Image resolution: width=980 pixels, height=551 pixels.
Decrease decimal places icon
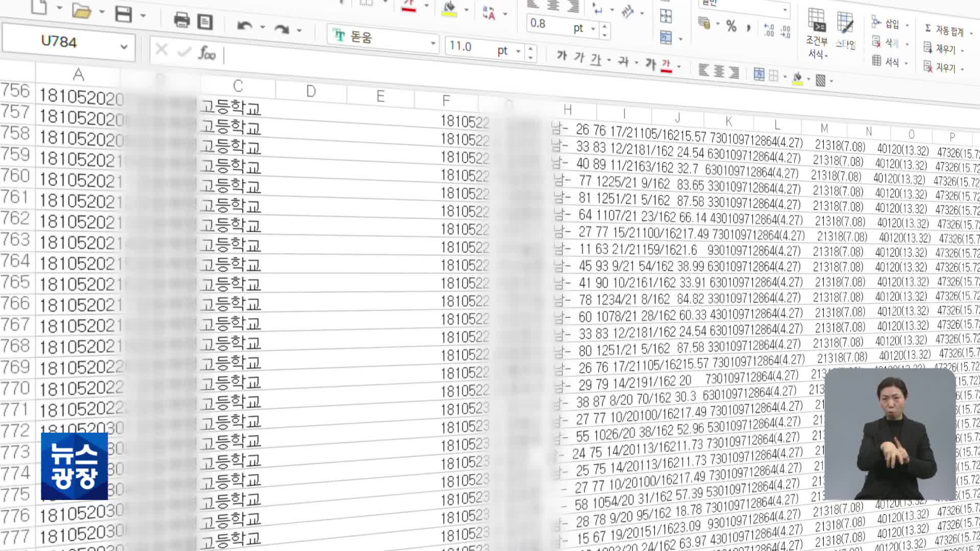click(x=786, y=31)
